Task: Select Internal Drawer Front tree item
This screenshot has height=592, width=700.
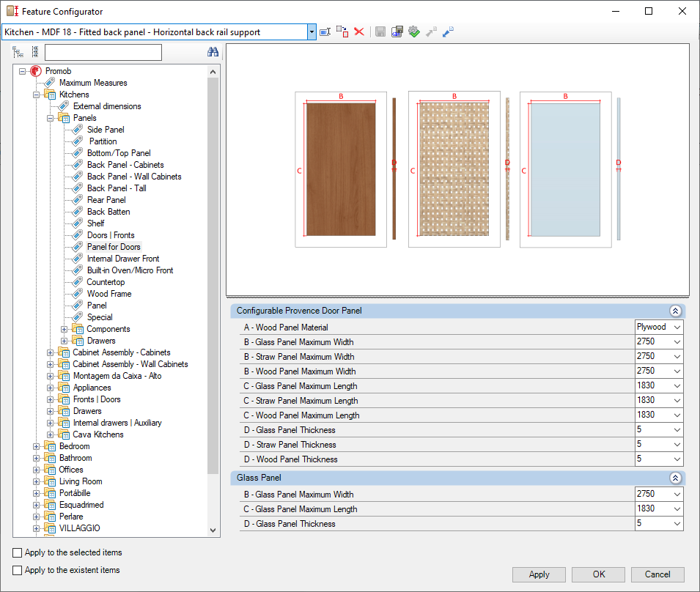Action: tap(123, 259)
